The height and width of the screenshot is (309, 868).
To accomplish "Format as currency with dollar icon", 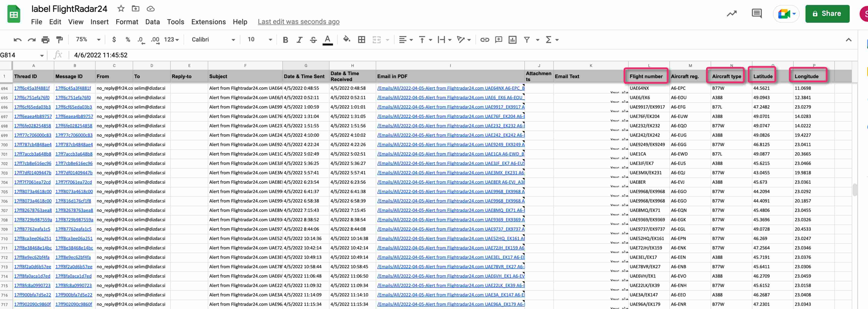I will point(114,40).
